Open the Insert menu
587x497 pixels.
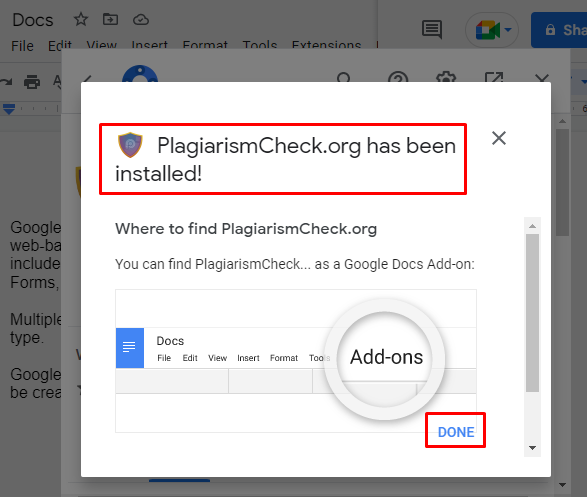pyautogui.click(x=149, y=45)
